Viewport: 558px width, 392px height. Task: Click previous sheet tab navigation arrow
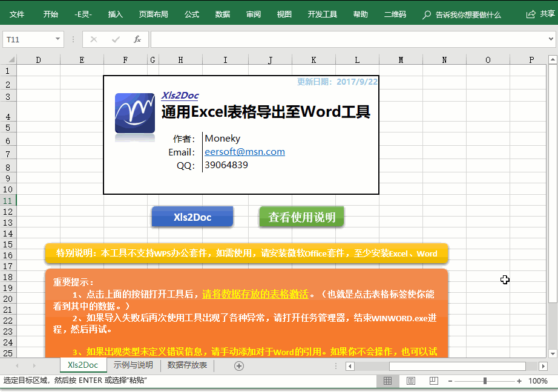(17, 365)
